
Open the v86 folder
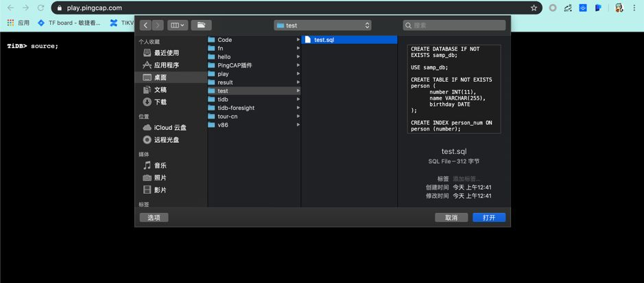point(254,125)
